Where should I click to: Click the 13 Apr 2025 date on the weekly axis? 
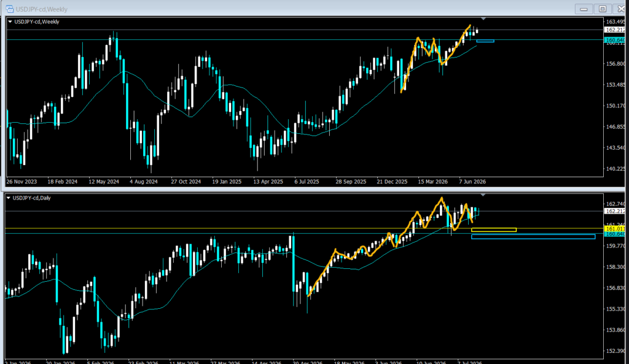[x=268, y=182]
